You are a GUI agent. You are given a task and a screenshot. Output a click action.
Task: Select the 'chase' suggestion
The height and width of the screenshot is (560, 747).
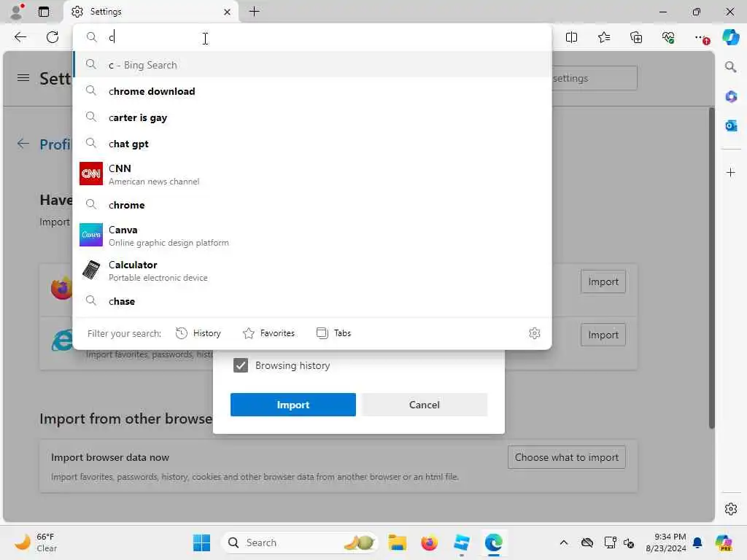click(312, 301)
